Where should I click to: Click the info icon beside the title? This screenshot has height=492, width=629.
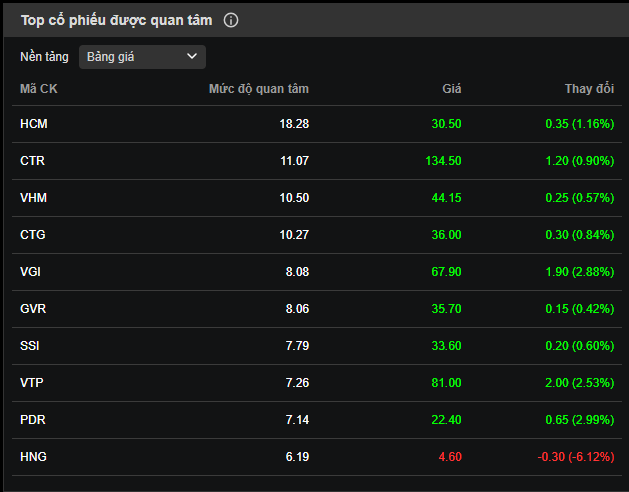231,20
